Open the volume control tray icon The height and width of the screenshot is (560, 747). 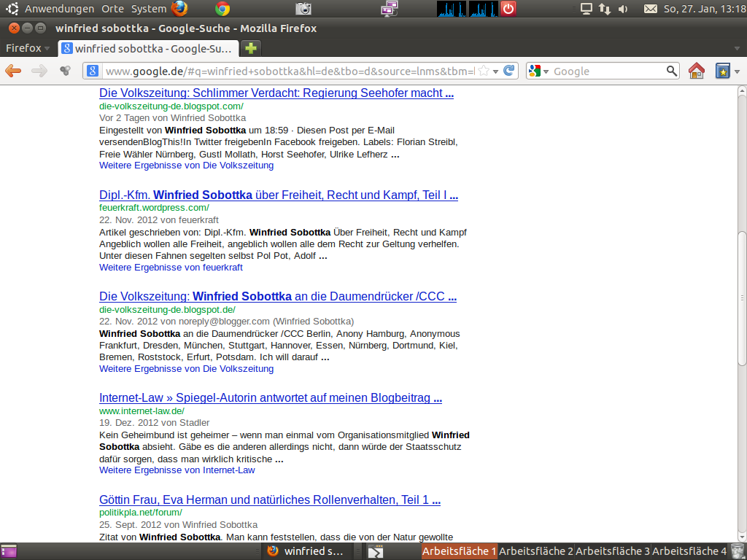623,9
